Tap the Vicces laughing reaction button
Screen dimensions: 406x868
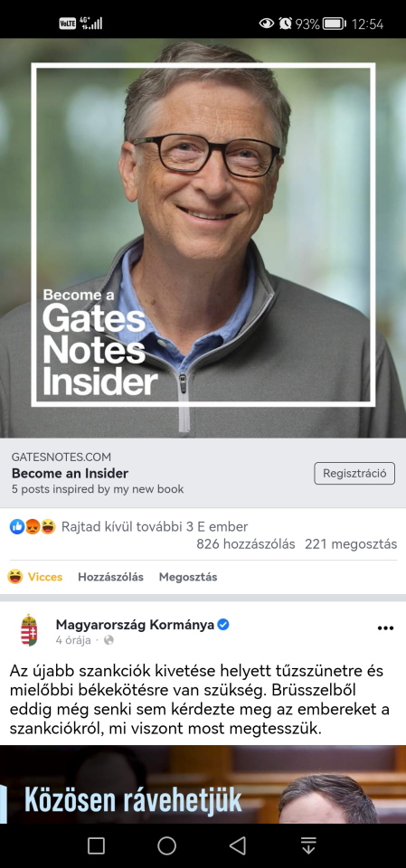click(x=34, y=577)
